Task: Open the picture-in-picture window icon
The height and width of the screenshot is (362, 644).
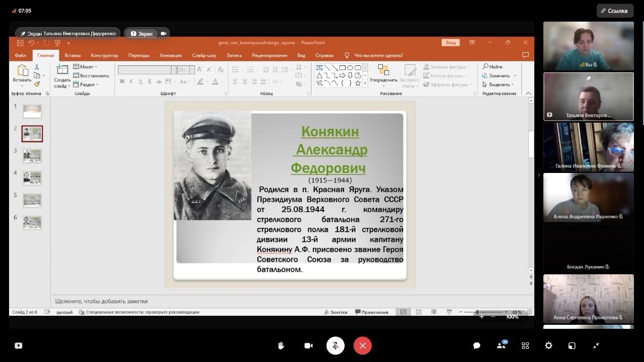Action: pyautogui.click(x=572, y=345)
